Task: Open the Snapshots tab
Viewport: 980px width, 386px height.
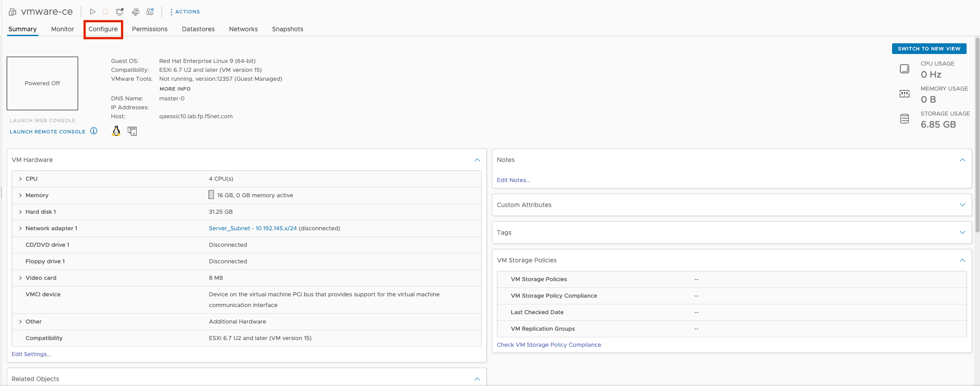Action: 288,29
